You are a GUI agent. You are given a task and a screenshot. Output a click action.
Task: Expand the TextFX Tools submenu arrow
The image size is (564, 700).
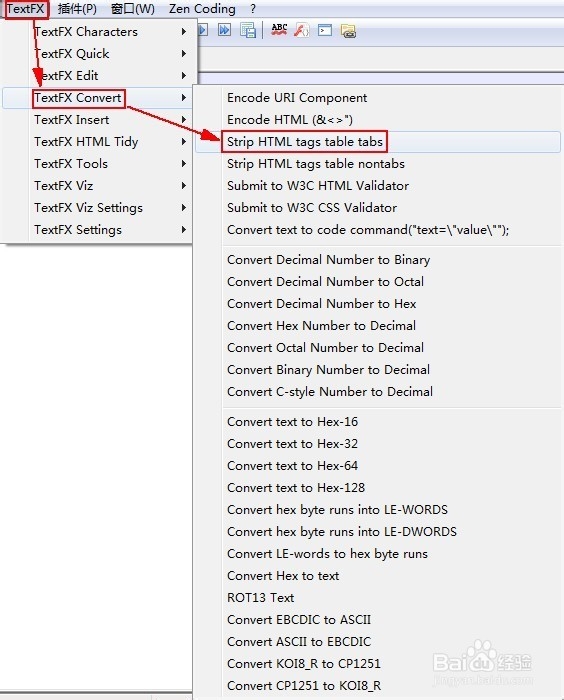[x=184, y=163]
